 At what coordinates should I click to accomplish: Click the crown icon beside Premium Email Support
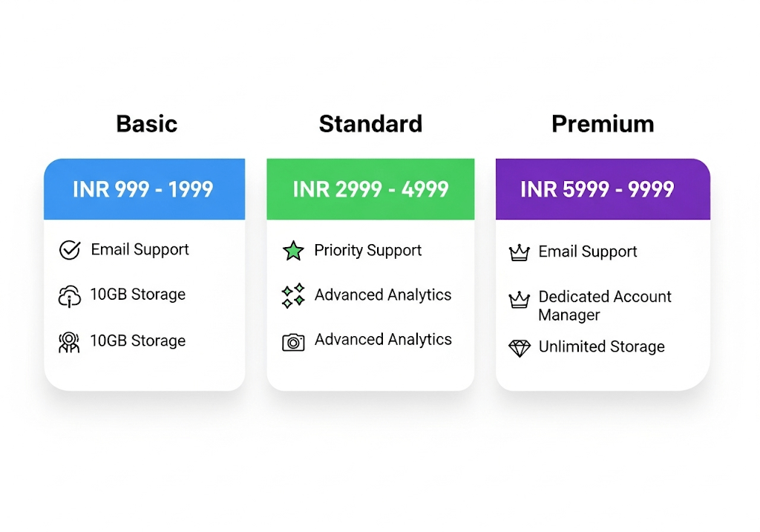[519, 252]
